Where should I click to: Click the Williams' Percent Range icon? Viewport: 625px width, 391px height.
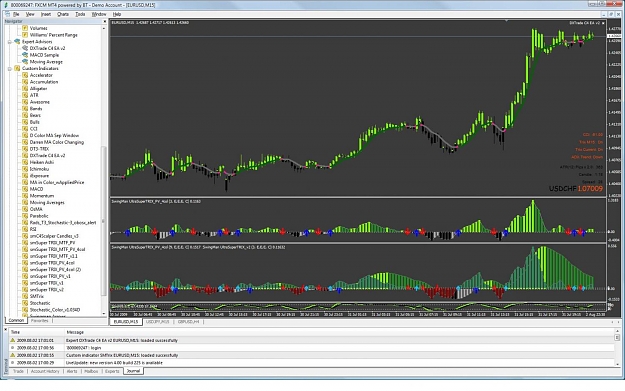[25, 35]
